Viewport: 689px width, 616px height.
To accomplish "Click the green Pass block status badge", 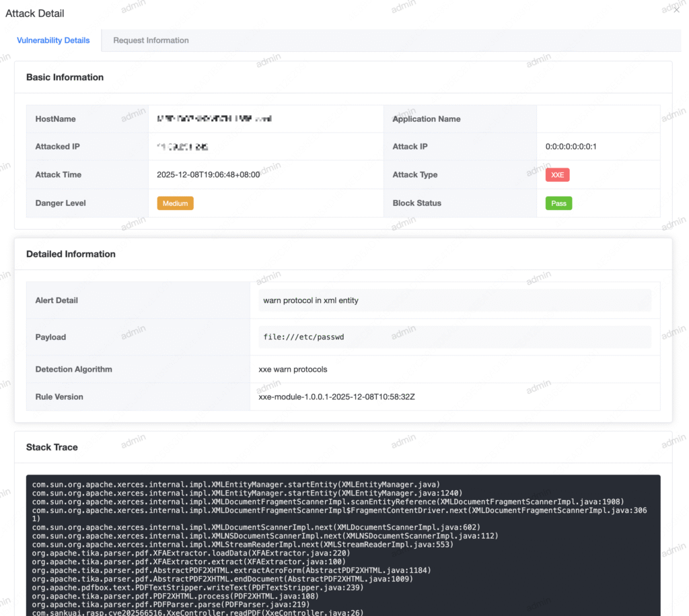I will click(x=558, y=203).
